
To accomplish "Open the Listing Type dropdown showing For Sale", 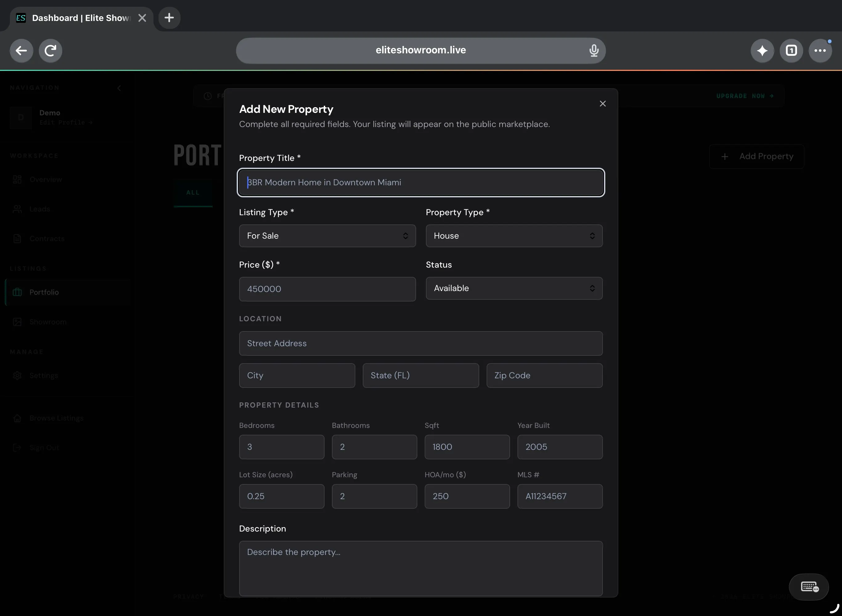I will (x=327, y=236).
